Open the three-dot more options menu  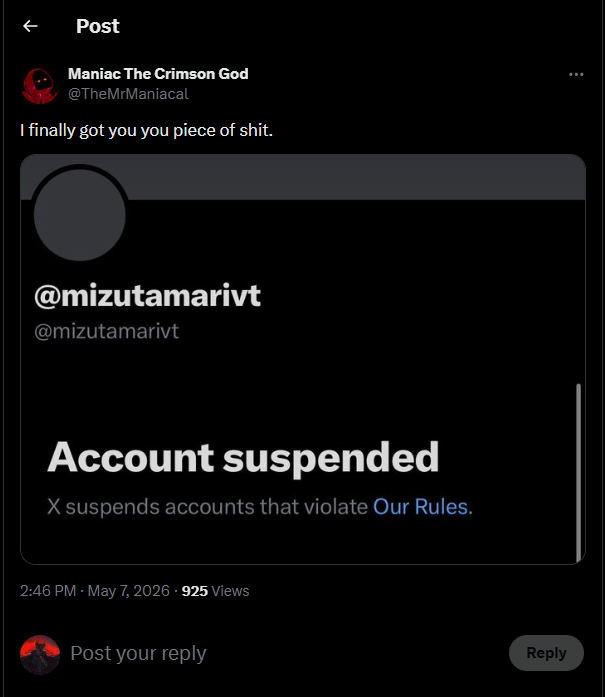click(576, 74)
